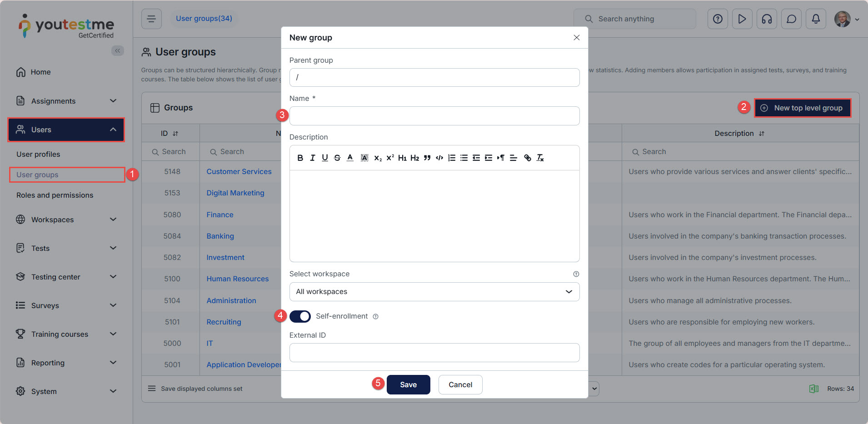The image size is (868, 424).
Task: Open the text background color picker
Action: point(364,158)
